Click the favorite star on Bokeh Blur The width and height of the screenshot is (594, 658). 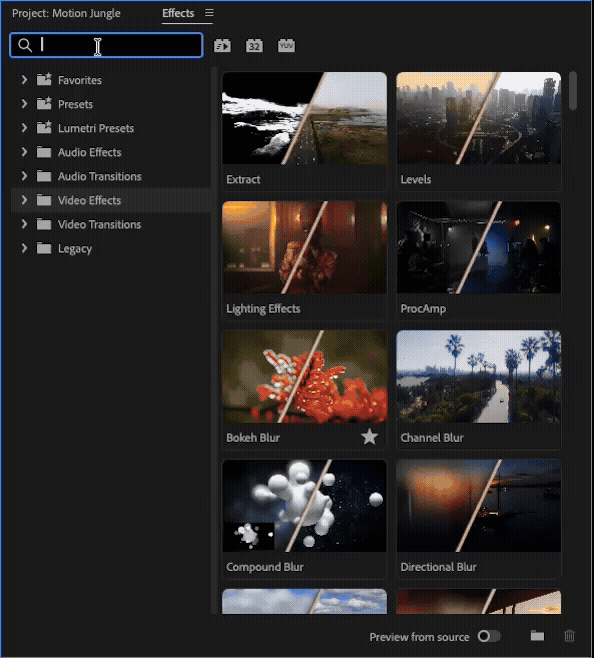click(x=369, y=437)
